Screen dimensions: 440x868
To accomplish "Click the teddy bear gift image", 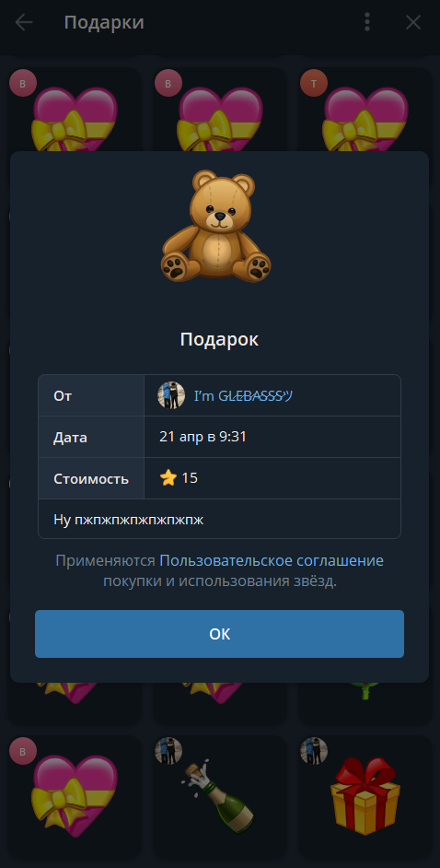I will click(x=216, y=226).
